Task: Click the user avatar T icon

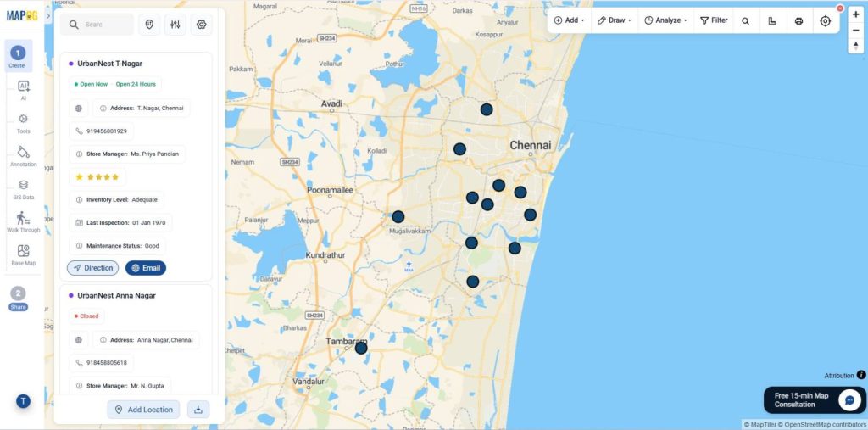Action: [x=23, y=401]
